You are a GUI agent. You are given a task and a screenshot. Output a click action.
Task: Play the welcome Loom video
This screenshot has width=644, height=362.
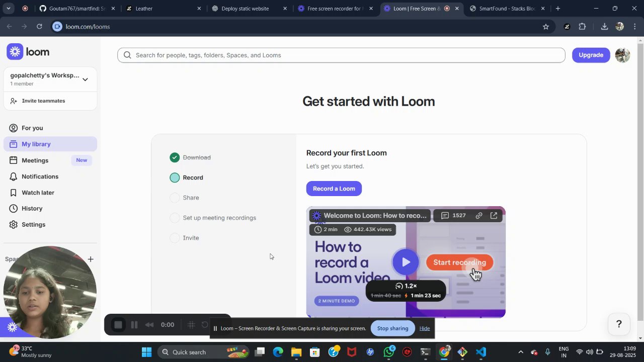[x=406, y=262]
